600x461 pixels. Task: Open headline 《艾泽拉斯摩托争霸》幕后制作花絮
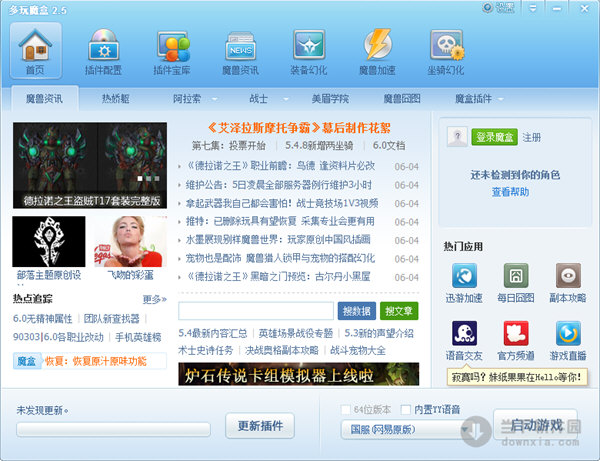(299, 128)
